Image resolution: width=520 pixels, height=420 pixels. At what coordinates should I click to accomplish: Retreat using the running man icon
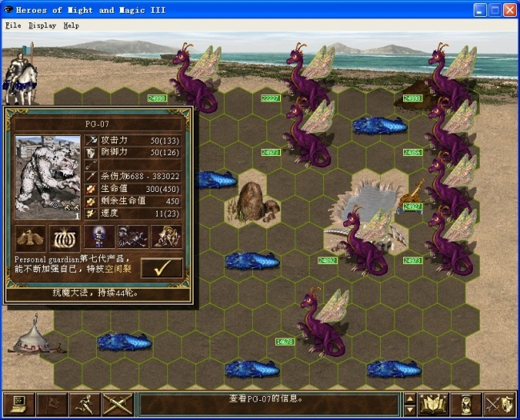pyautogui.click(x=85, y=405)
